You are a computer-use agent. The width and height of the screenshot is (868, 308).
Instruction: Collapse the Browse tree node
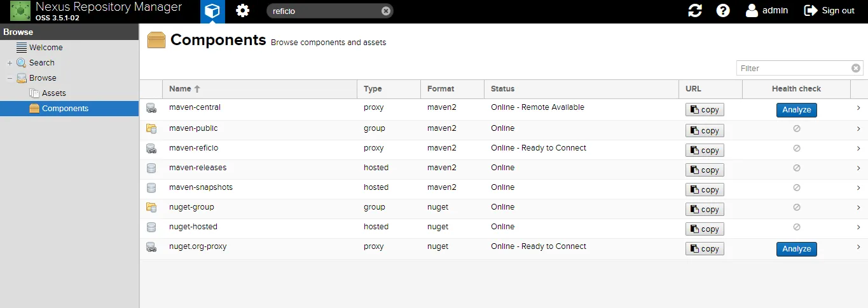click(10, 78)
